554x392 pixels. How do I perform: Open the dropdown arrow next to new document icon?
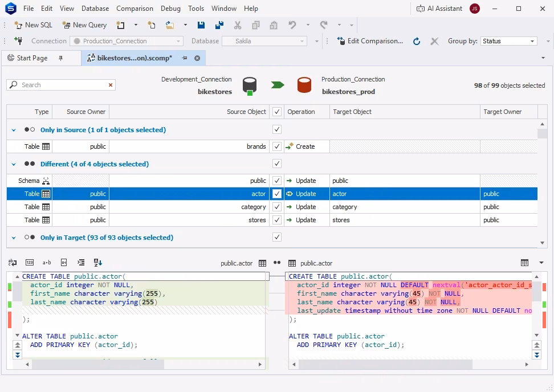136,25
